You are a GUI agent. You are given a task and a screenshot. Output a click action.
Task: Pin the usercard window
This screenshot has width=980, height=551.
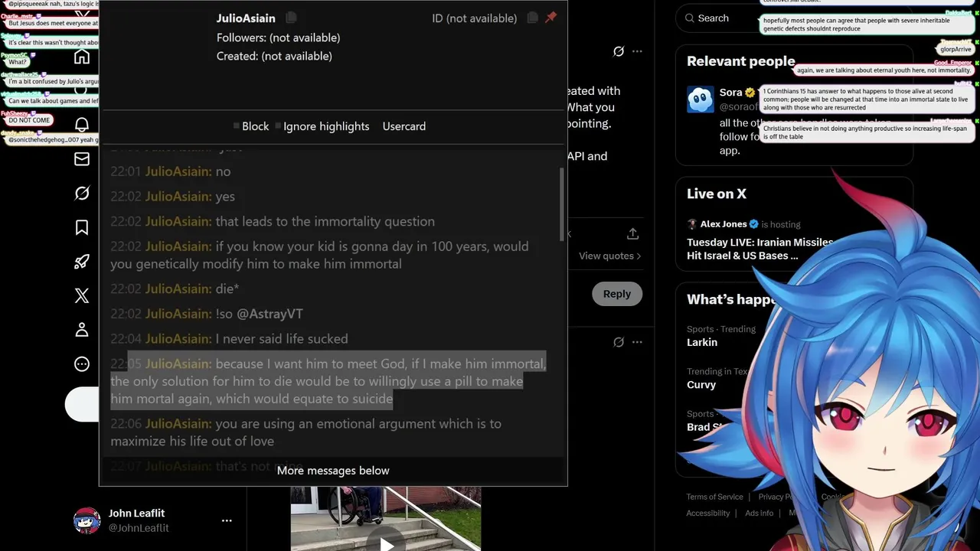[x=551, y=18]
